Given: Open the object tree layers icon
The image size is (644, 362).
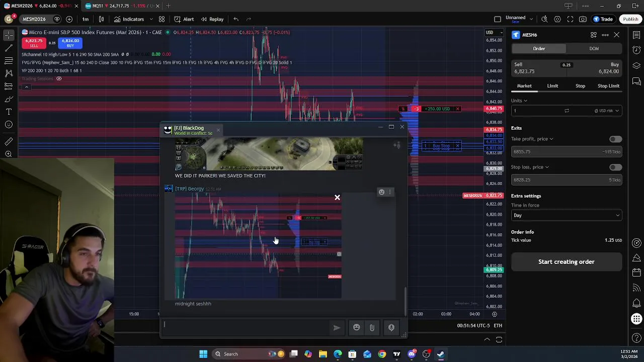Looking at the screenshot, I should [x=636, y=66].
